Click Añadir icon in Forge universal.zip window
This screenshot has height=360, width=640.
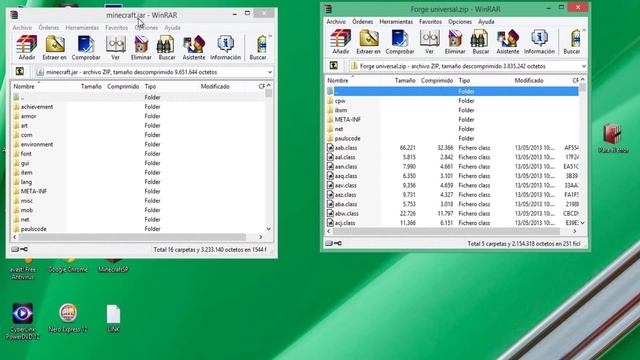tap(340, 42)
